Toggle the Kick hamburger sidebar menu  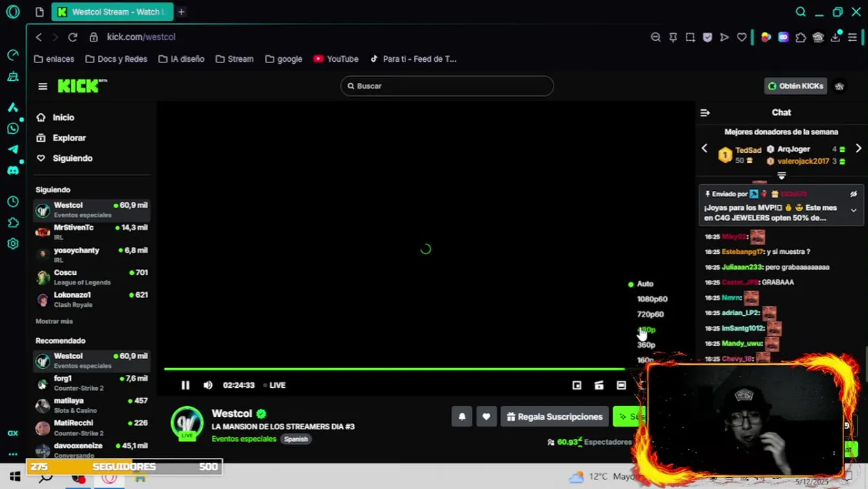43,86
